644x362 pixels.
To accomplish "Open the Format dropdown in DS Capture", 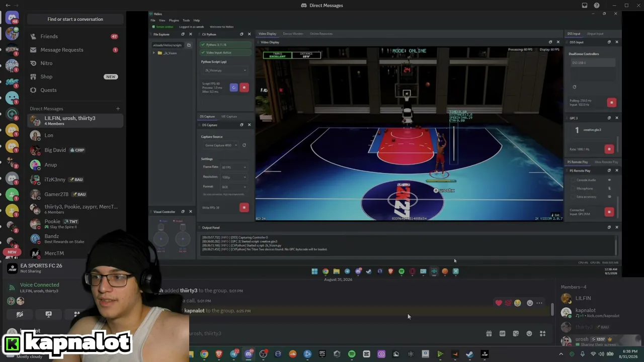I will click(234, 187).
